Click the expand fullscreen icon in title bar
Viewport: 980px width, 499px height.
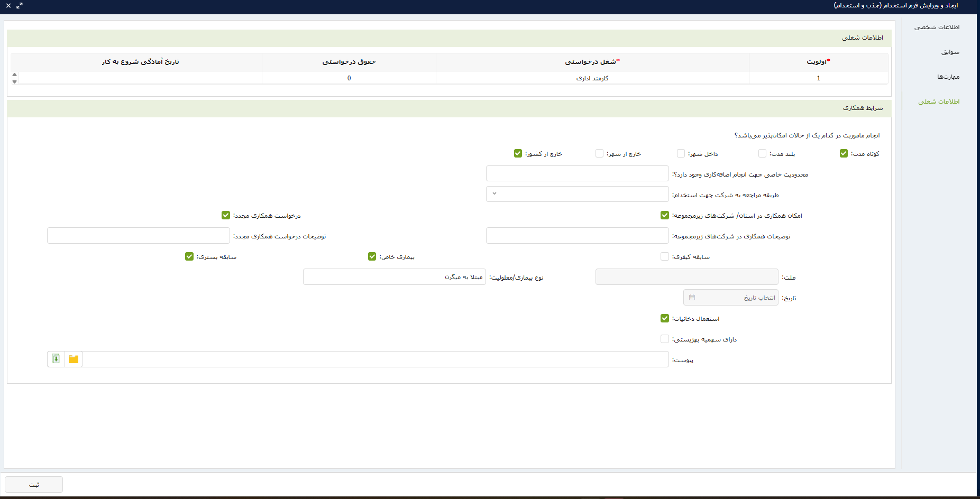(20, 5)
